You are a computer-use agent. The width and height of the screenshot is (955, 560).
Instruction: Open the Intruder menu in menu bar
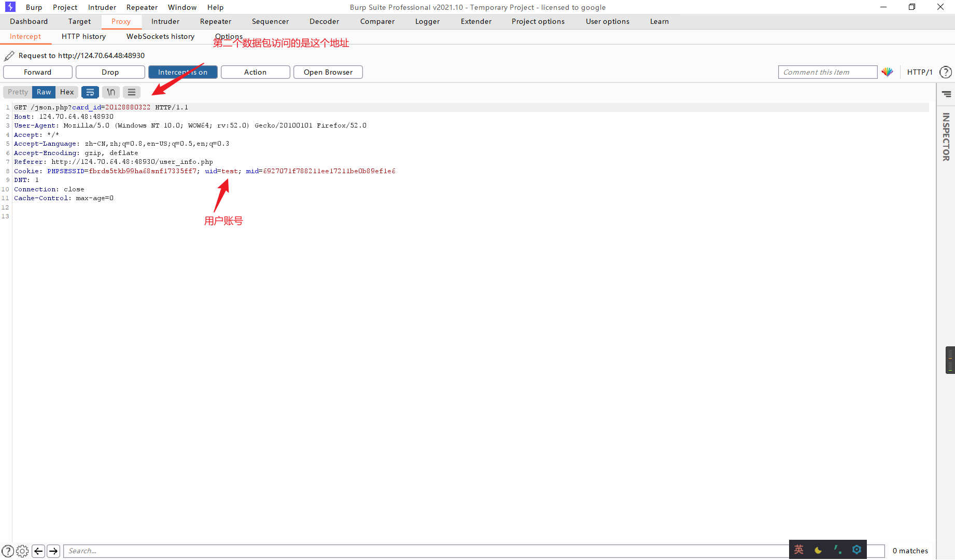(x=102, y=7)
